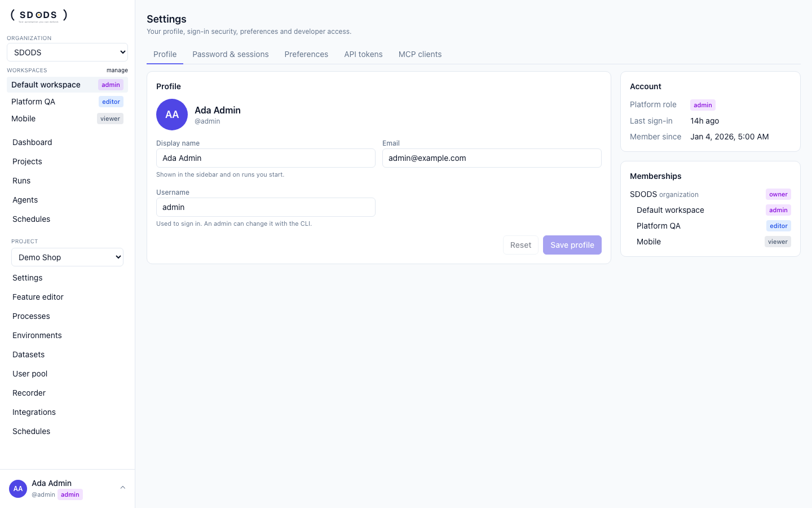Click the Member since date value
This screenshot has height=508, width=812.
(730, 137)
